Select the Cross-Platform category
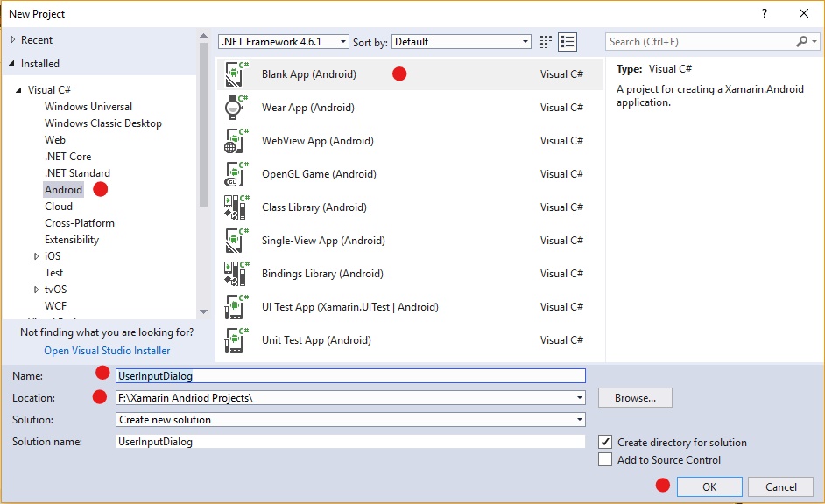This screenshot has width=825, height=504. (x=80, y=223)
